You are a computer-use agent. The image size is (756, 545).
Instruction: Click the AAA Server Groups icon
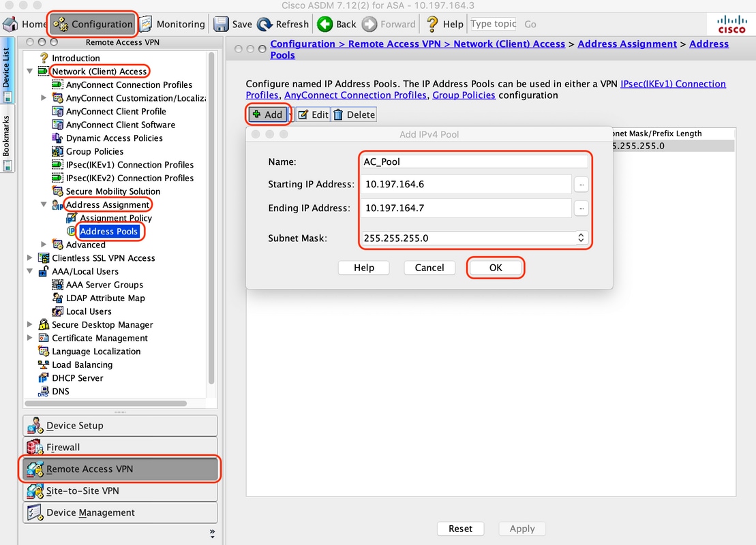(57, 285)
